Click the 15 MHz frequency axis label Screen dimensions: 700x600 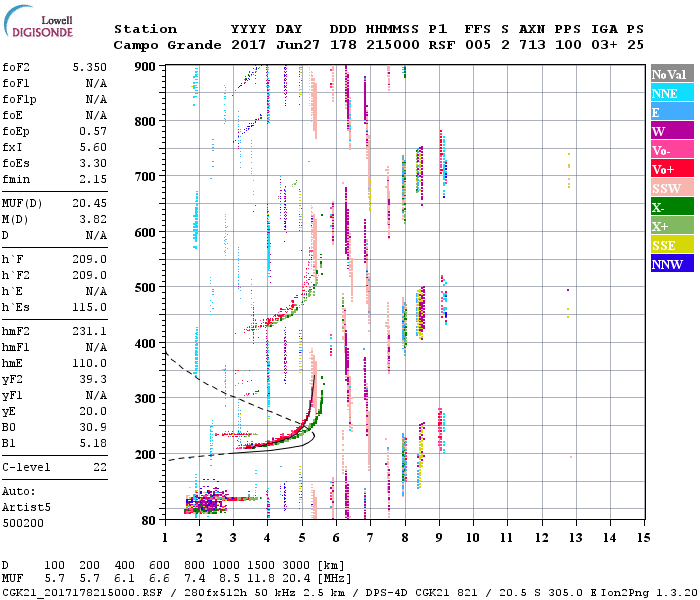(x=643, y=538)
